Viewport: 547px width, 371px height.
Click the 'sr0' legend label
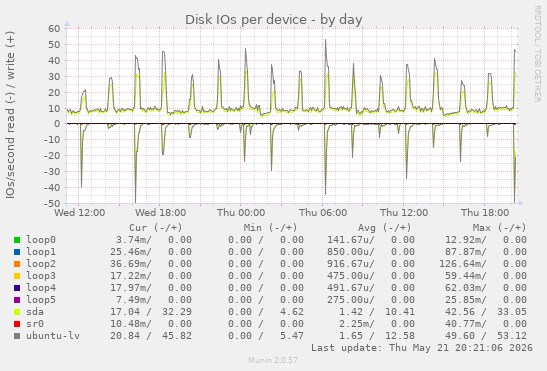pyautogui.click(x=35, y=324)
